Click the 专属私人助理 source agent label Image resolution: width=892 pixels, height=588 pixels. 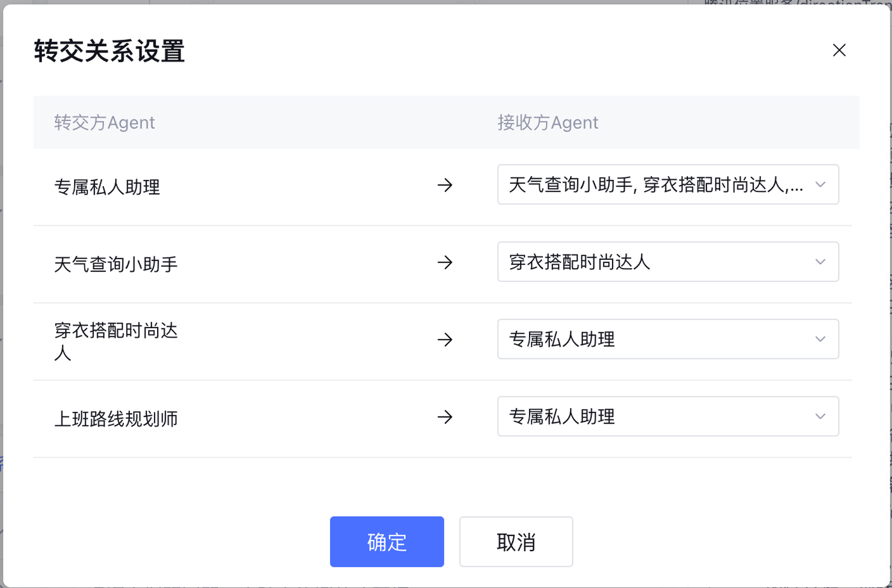coord(107,187)
